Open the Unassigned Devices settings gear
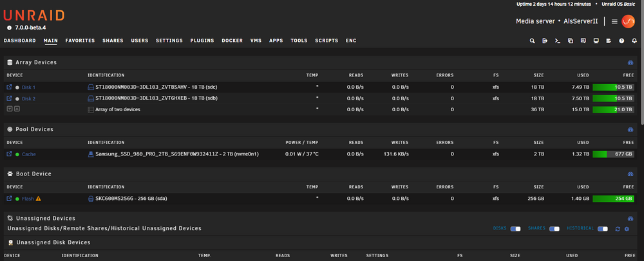The height and width of the screenshot is (261, 644). point(627,229)
